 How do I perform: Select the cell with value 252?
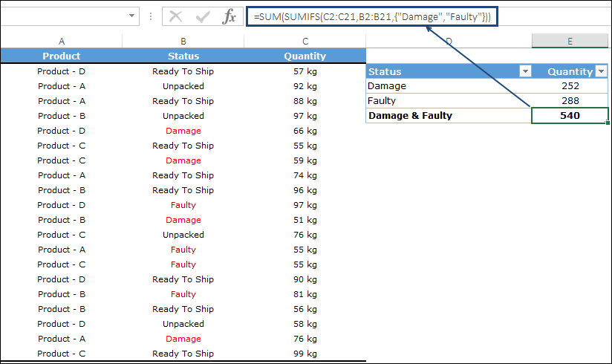point(570,86)
